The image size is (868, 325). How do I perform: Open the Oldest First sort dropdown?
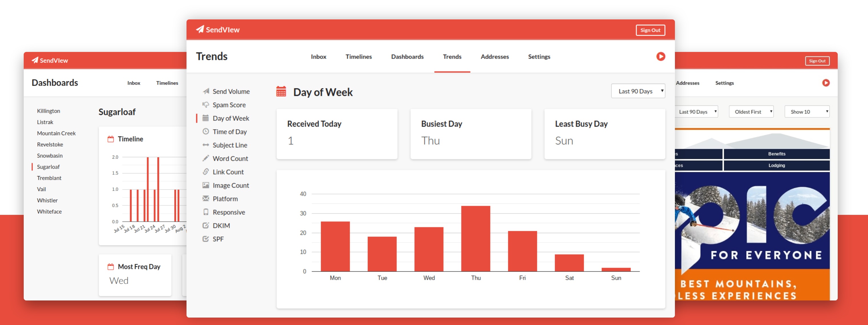pyautogui.click(x=751, y=112)
